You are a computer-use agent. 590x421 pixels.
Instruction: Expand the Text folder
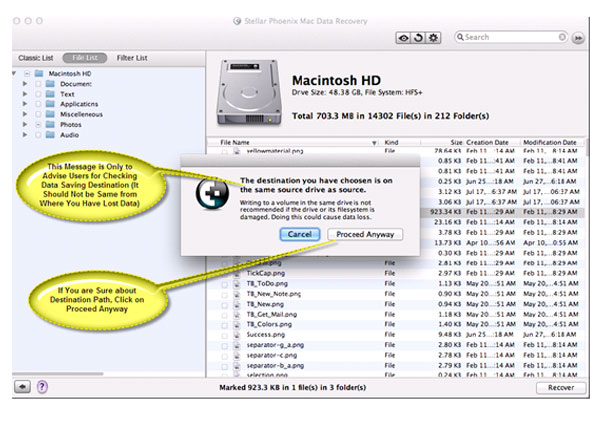click(x=25, y=94)
